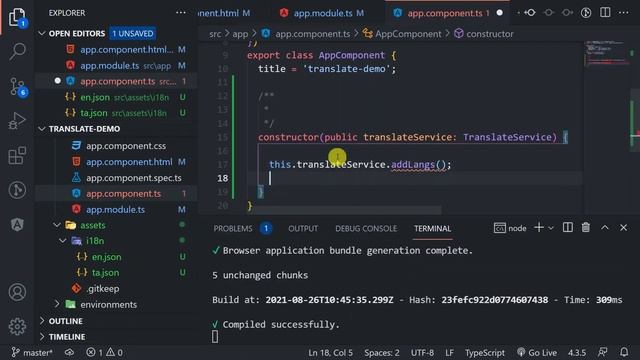Switch to the app.component.html editor tab
The height and width of the screenshot is (360, 640).
[225, 13]
